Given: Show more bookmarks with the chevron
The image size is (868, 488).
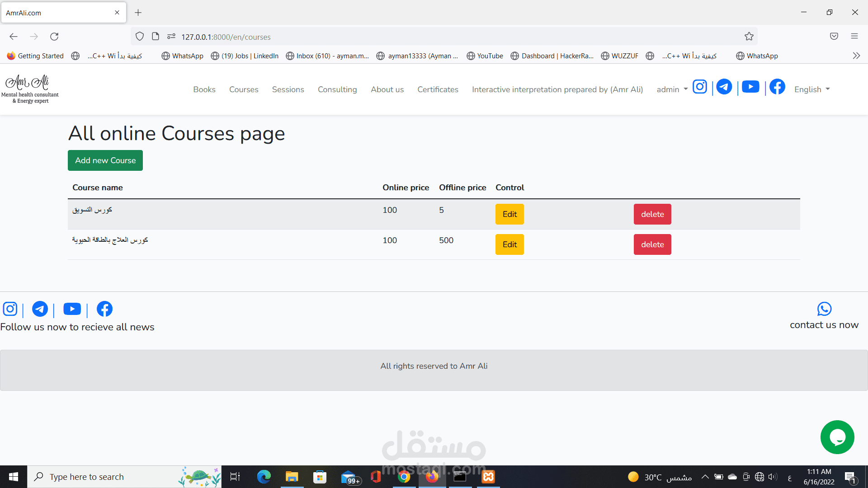Looking at the screenshot, I should [x=856, y=56].
